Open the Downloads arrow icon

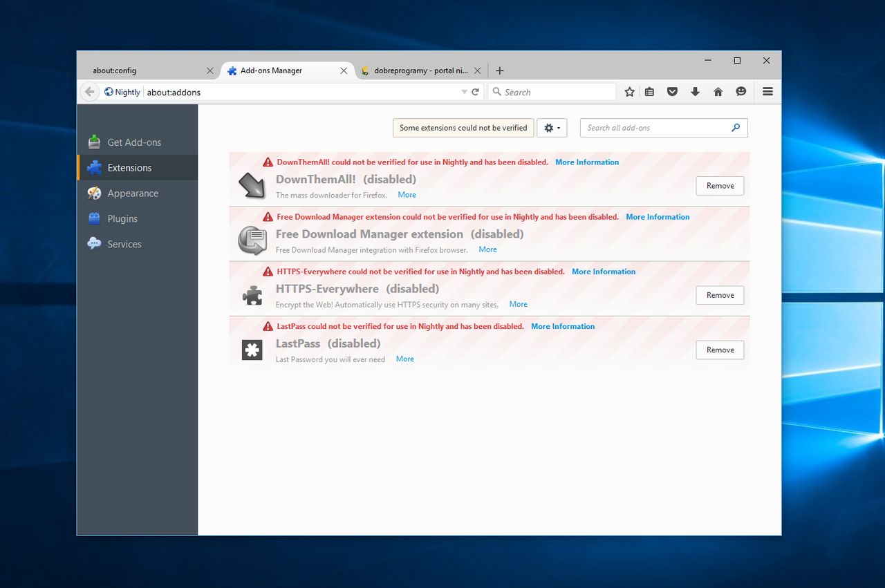[x=695, y=92]
